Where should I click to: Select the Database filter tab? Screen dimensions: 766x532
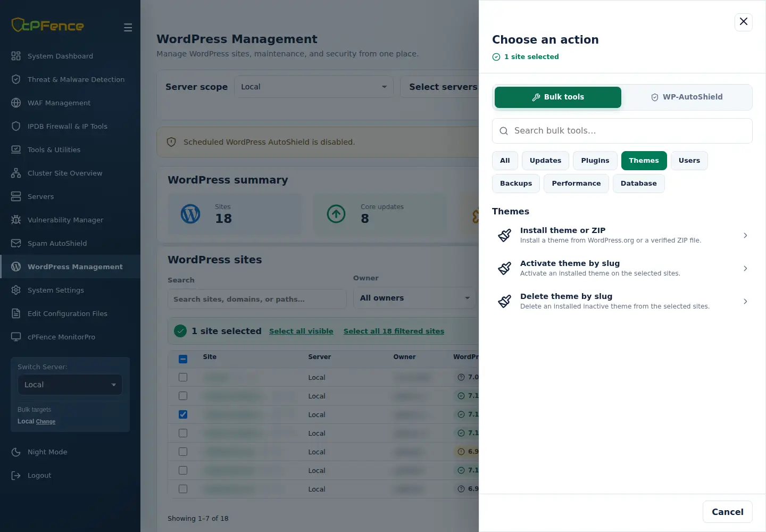(638, 184)
